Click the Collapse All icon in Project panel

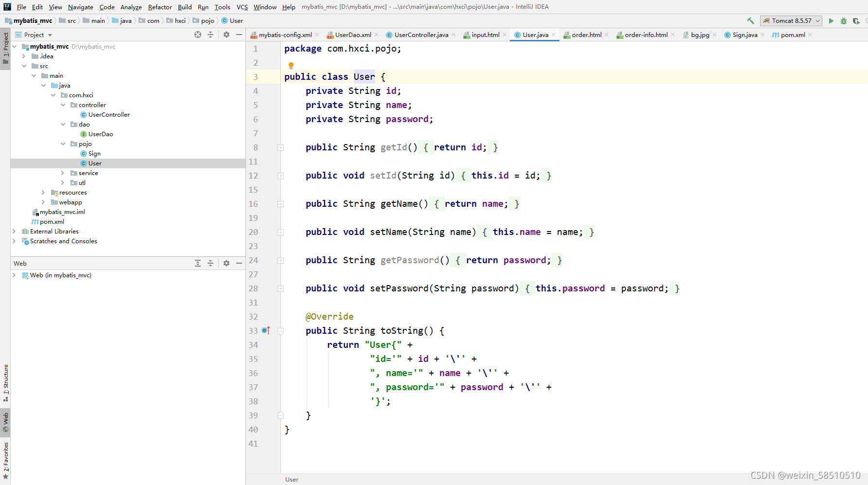point(210,34)
